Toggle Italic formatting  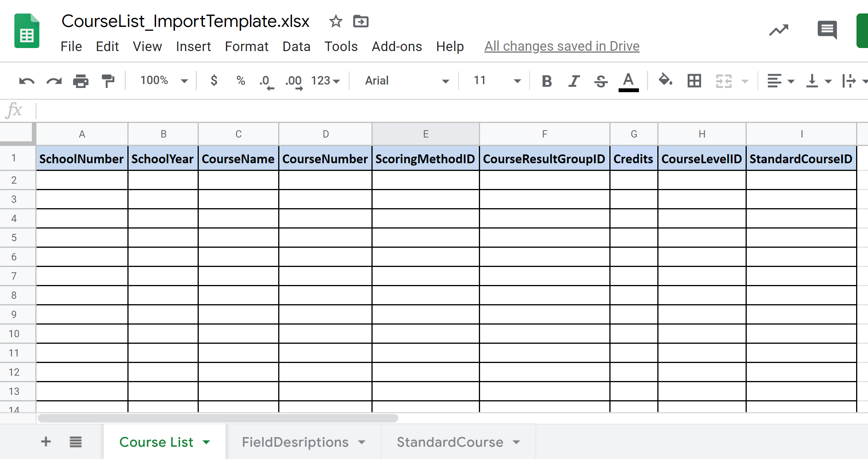pyautogui.click(x=574, y=81)
